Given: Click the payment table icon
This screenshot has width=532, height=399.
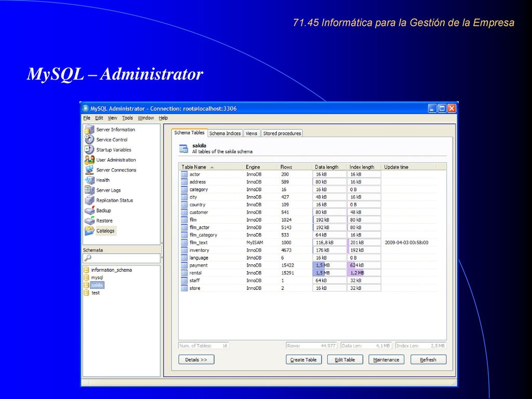Looking at the screenshot, I should (184, 265).
